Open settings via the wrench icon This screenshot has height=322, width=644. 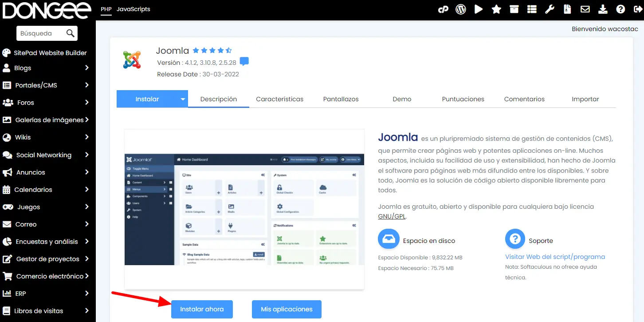coord(550,9)
